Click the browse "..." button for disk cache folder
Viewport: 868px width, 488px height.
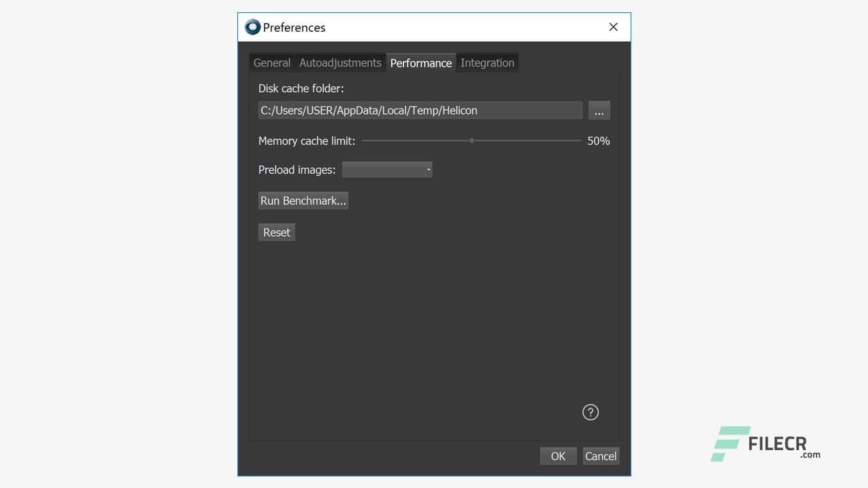(599, 110)
